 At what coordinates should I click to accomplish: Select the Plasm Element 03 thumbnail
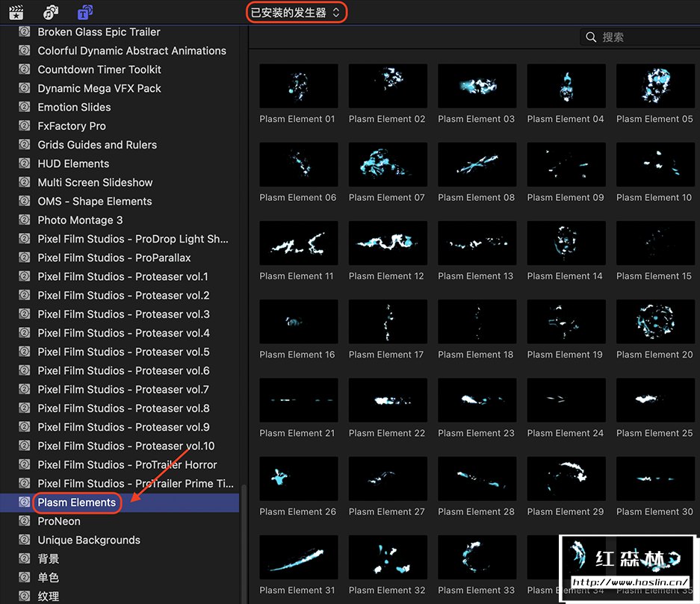point(477,86)
